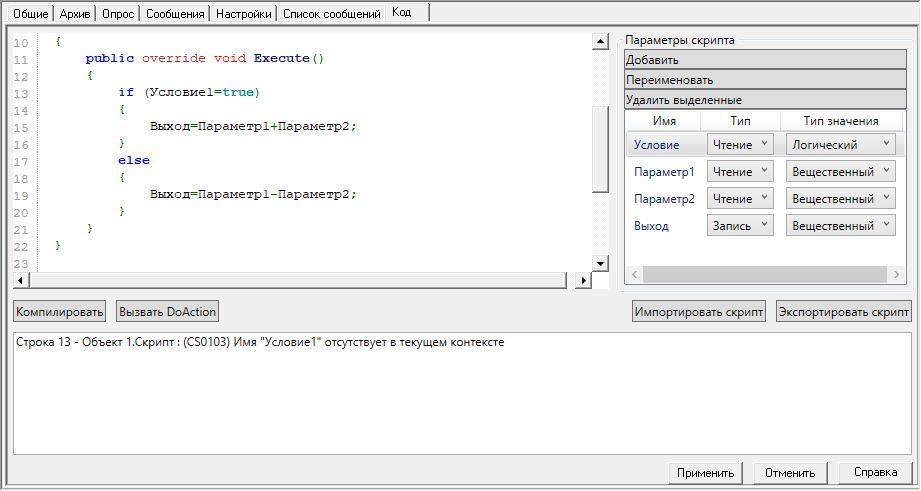The height and width of the screenshot is (491, 921).
Task: Select the Код tab
Action: click(x=407, y=12)
